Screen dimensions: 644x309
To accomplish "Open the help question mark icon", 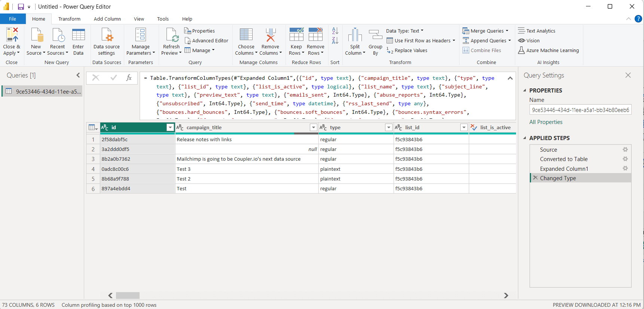I will click(638, 19).
